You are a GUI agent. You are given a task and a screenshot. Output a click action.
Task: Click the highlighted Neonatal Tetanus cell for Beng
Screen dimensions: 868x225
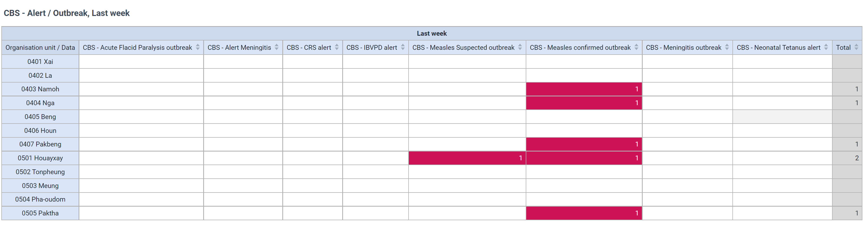[x=783, y=117]
